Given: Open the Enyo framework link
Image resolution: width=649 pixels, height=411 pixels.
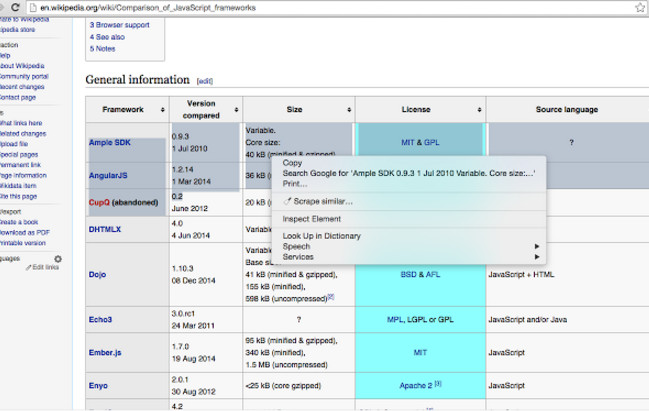Looking at the screenshot, I should [98, 386].
